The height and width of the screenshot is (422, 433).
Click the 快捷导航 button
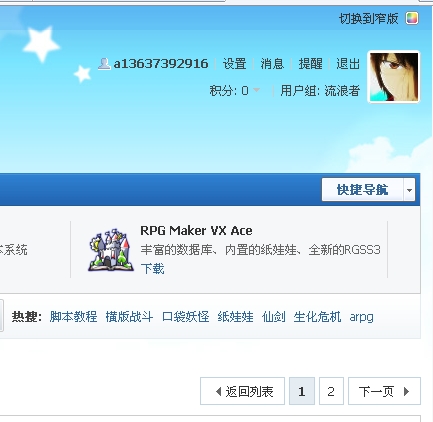(x=362, y=189)
